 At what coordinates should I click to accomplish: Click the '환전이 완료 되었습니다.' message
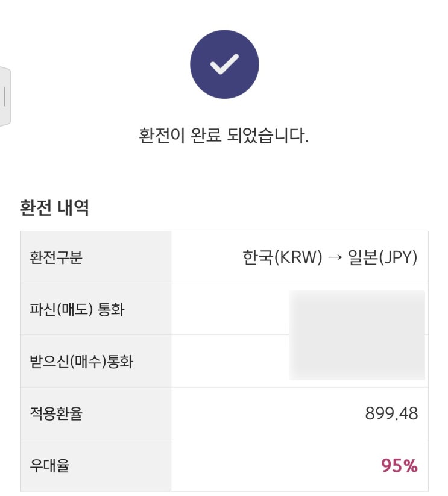(224, 136)
